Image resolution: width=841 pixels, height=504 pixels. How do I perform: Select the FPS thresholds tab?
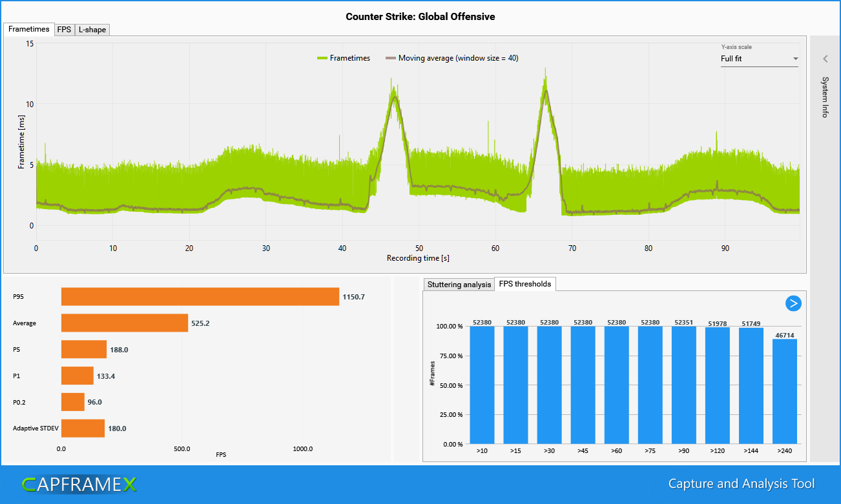point(525,284)
